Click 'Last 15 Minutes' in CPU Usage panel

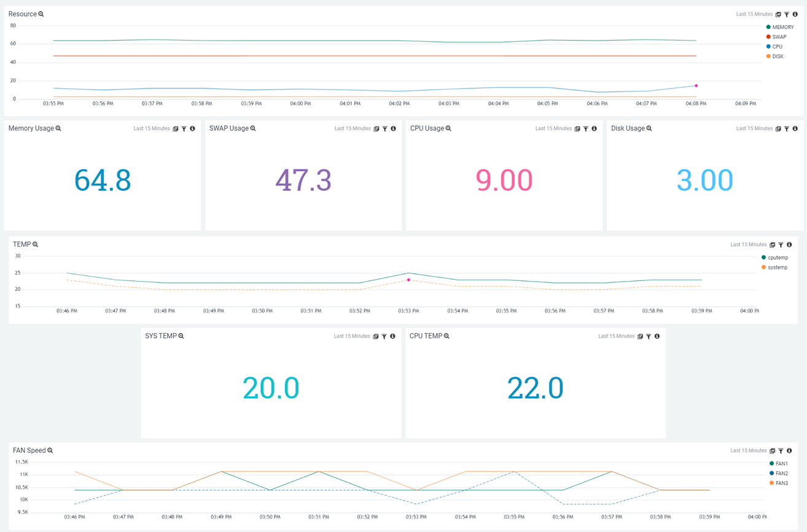(x=553, y=129)
